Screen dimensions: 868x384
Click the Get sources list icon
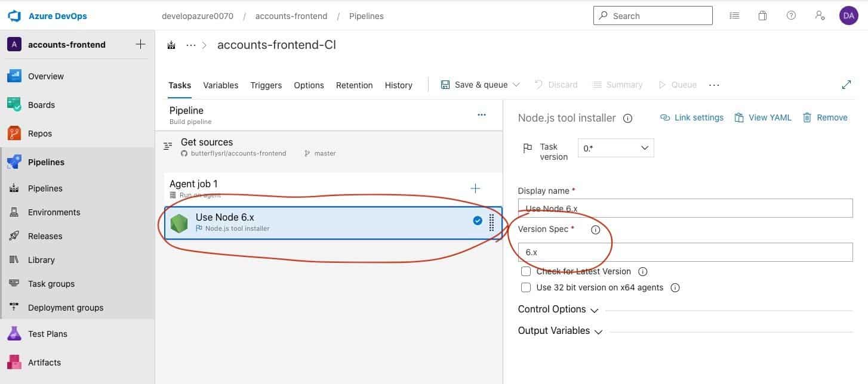(x=168, y=147)
